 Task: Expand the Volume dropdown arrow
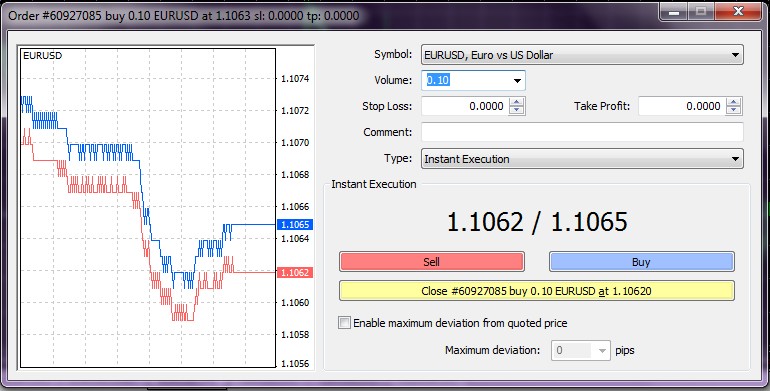click(x=517, y=81)
